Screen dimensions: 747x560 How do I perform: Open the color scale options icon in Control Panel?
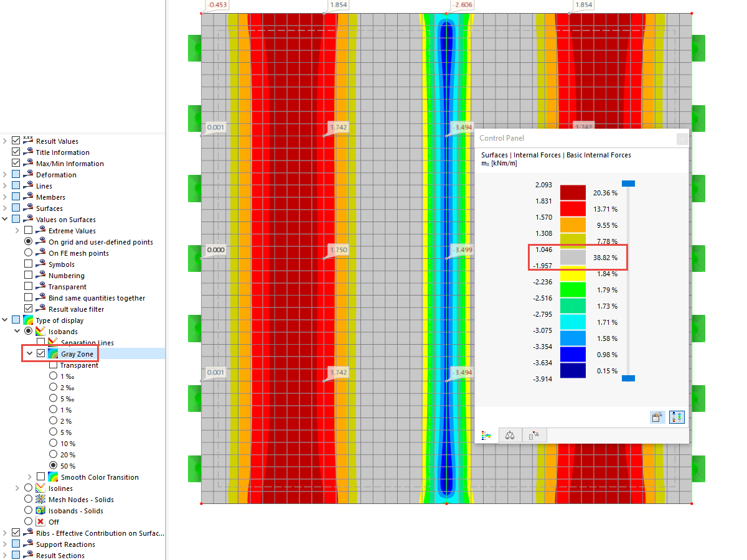point(657,417)
